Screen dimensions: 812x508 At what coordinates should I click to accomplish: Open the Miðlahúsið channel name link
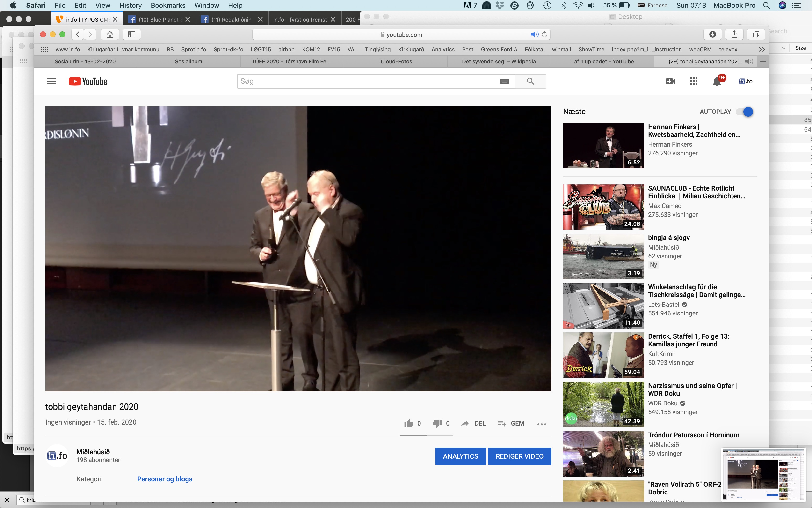[x=93, y=452]
